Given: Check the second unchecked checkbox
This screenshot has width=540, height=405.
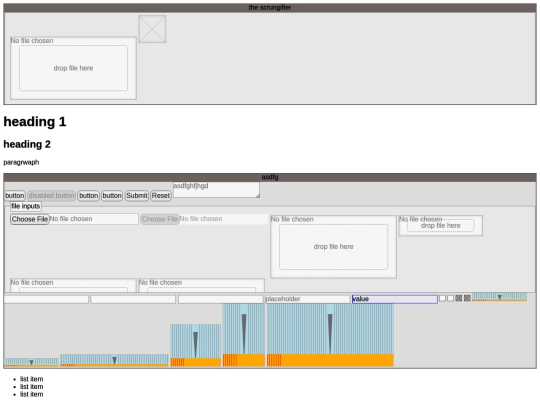Looking at the screenshot, I should [450, 298].
